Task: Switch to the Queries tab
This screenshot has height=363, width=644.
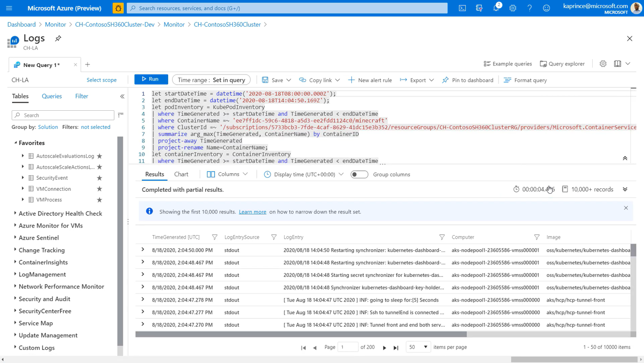Action: (52, 96)
